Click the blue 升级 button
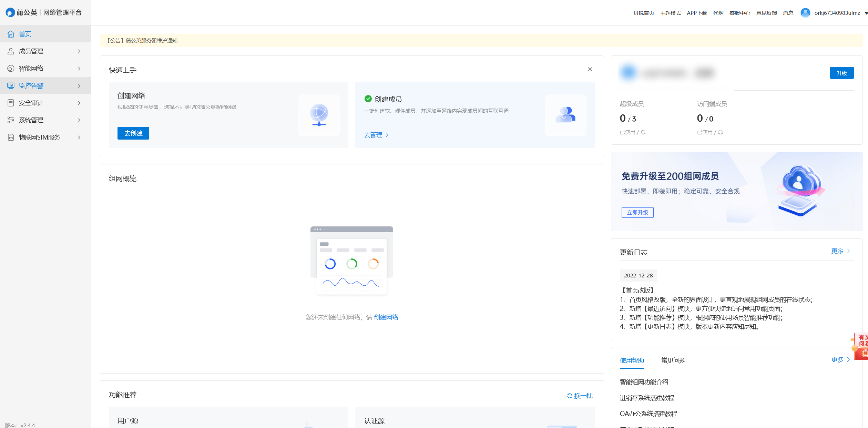The width and height of the screenshot is (868, 428). 841,73
